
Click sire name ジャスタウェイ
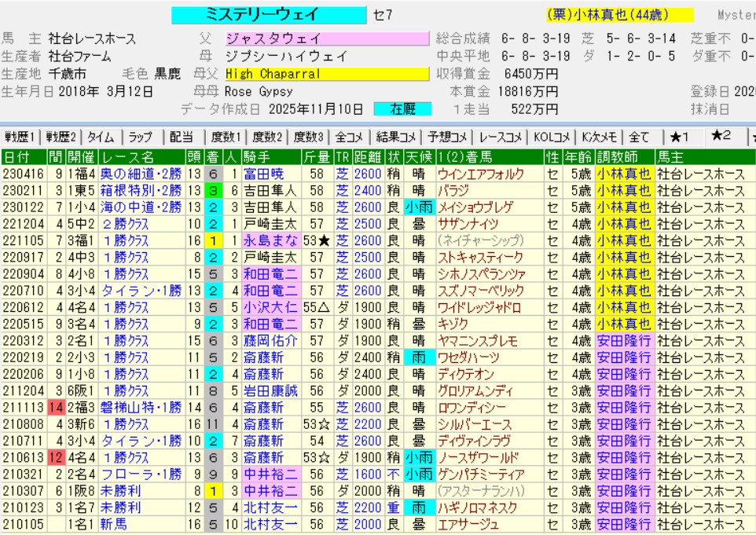coord(273,38)
